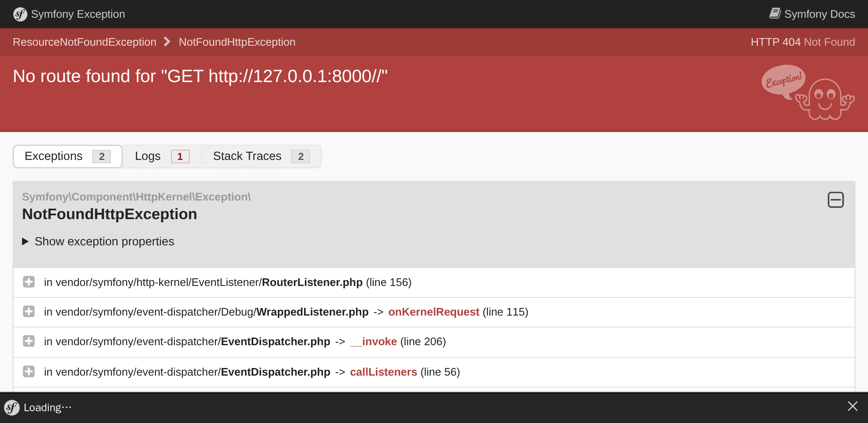Click the HTTP 404 Not Found status
The image size is (868, 423).
click(x=803, y=42)
